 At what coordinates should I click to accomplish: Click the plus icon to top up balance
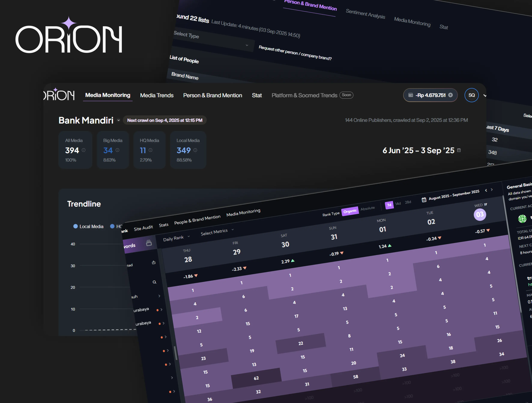[x=451, y=95]
